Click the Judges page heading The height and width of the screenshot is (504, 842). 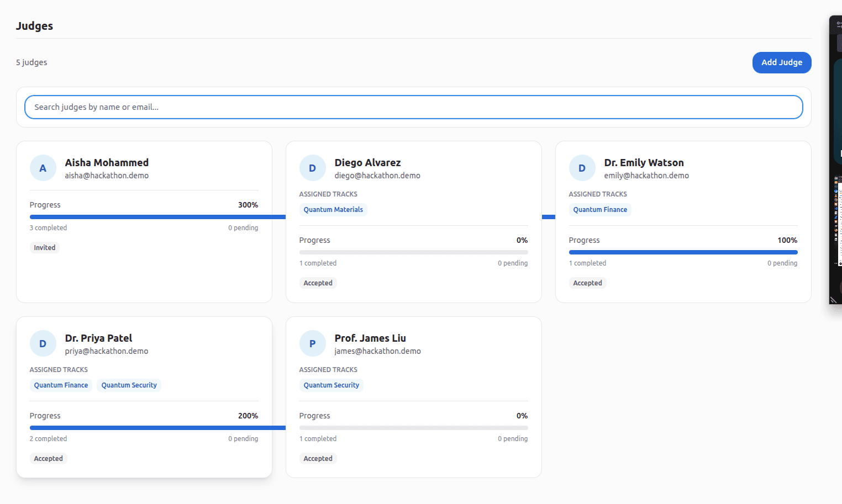tap(34, 26)
